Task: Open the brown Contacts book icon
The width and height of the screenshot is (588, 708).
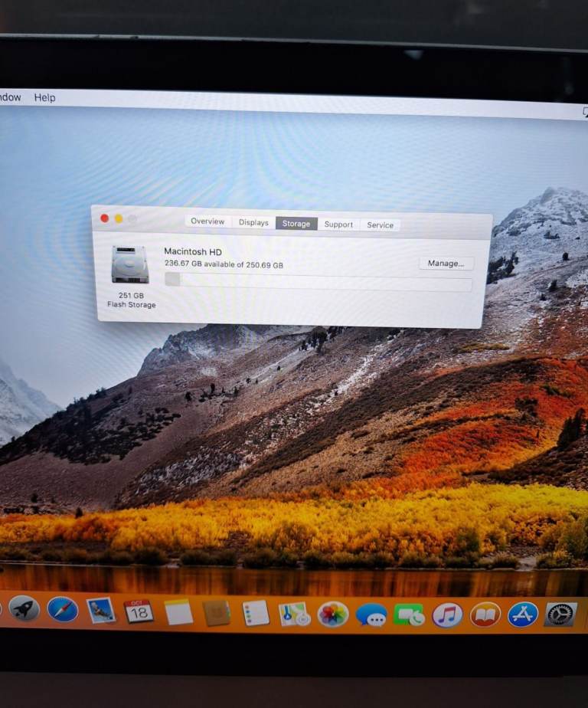Action: tap(217, 613)
